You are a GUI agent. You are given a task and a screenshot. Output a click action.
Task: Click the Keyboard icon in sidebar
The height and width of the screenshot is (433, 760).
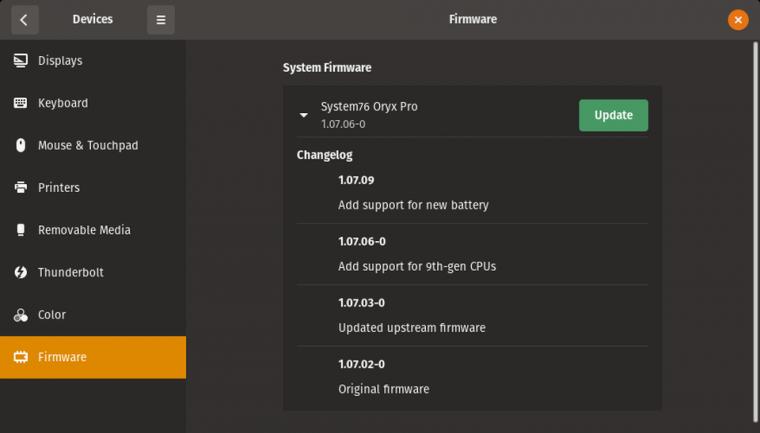[20, 103]
